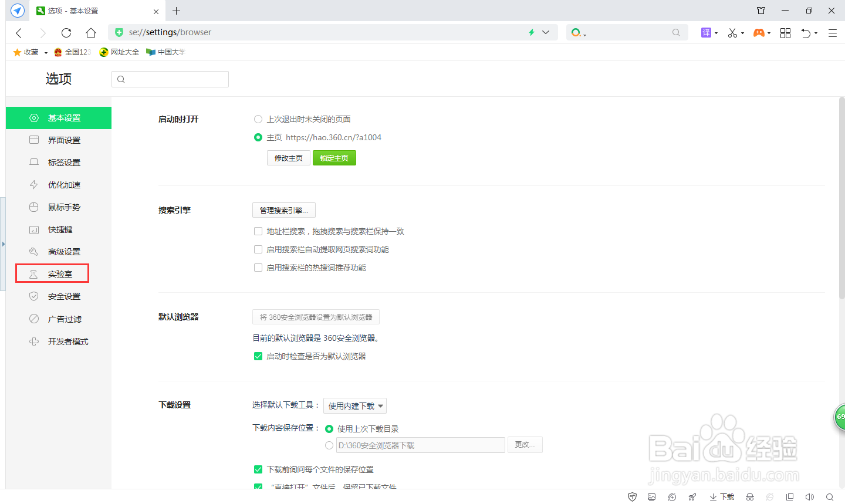Click the status bar window-stack icon
845x504 pixels.
[x=790, y=497]
